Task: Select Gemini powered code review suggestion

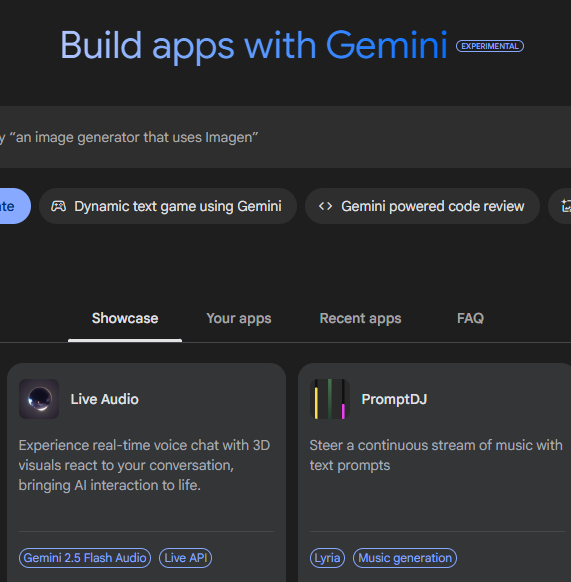Action: coord(422,206)
